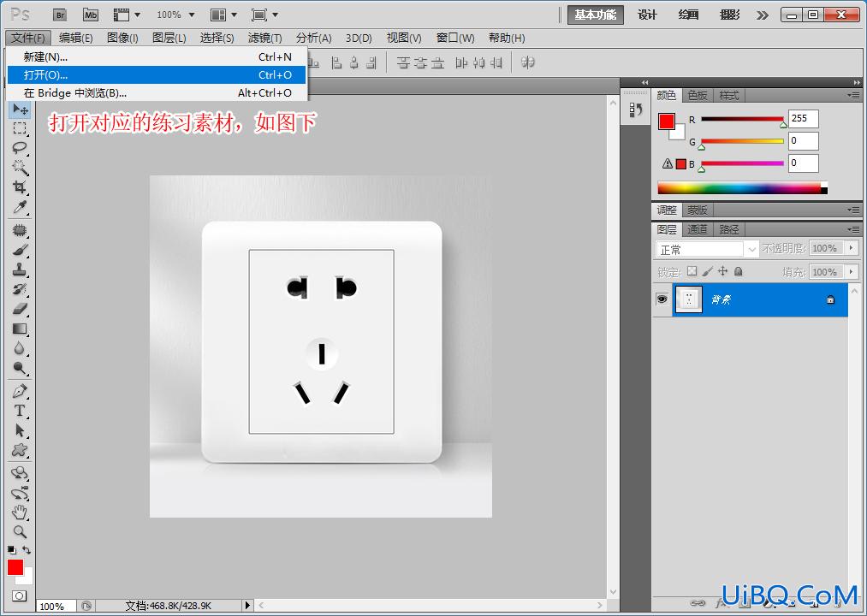Switch to the 设计 workspace
The image size is (867, 616).
[647, 15]
